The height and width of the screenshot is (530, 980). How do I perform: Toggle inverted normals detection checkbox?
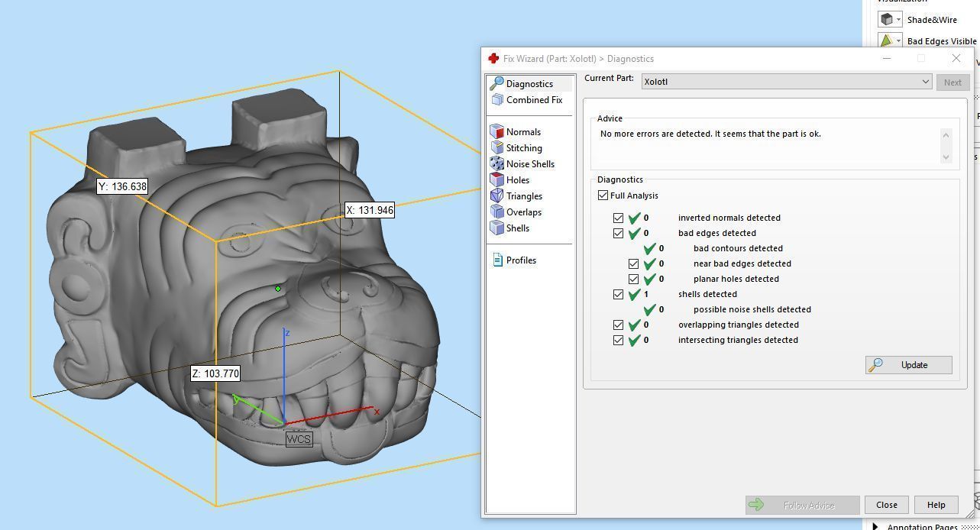point(619,218)
